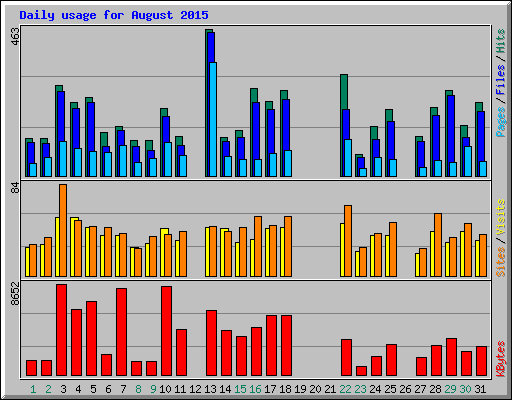Click day 30 on the x-axis
The width and height of the screenshot is (512, 400).
[x=465, y=389]
